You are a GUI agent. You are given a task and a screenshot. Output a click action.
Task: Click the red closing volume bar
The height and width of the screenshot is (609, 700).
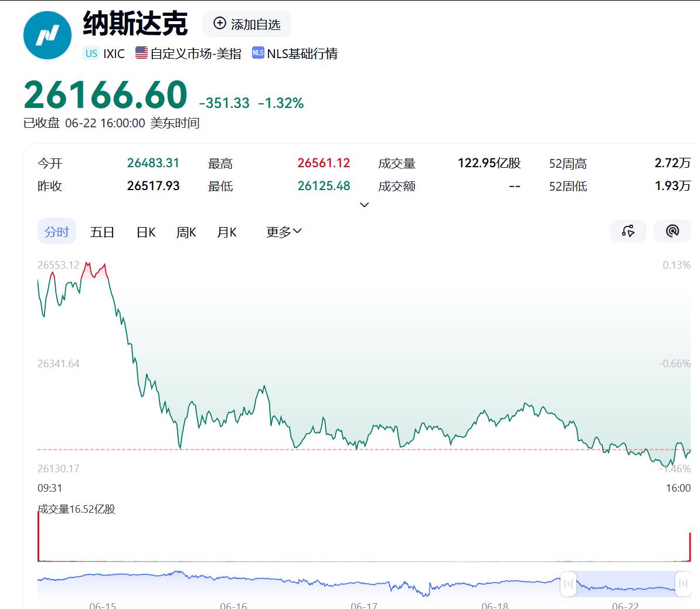click(x=689, y=546)
